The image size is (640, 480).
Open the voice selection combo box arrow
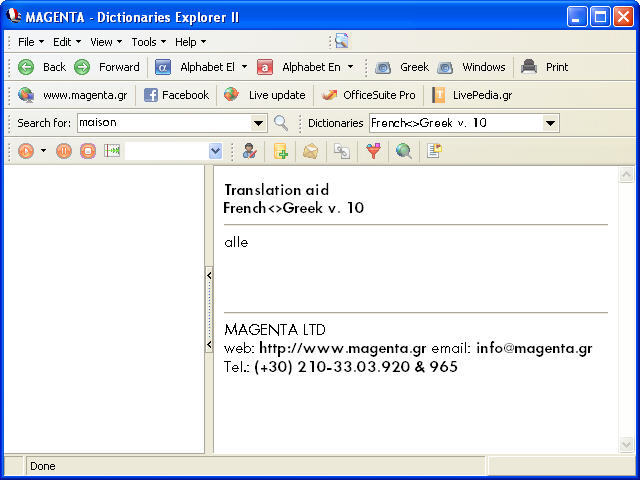(x=216, y=151)
